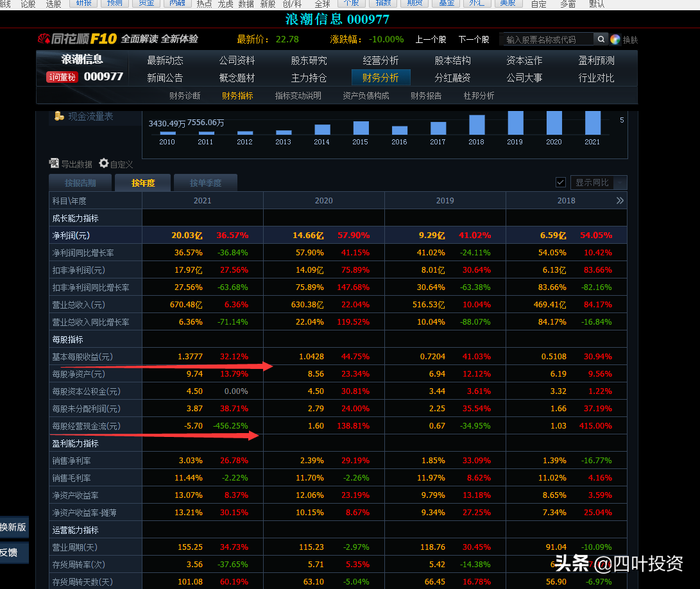Open the 财务指标 sub-tab
Image resolution: width=700 pixels, height=589 pixels.
[x=237, y=96]
